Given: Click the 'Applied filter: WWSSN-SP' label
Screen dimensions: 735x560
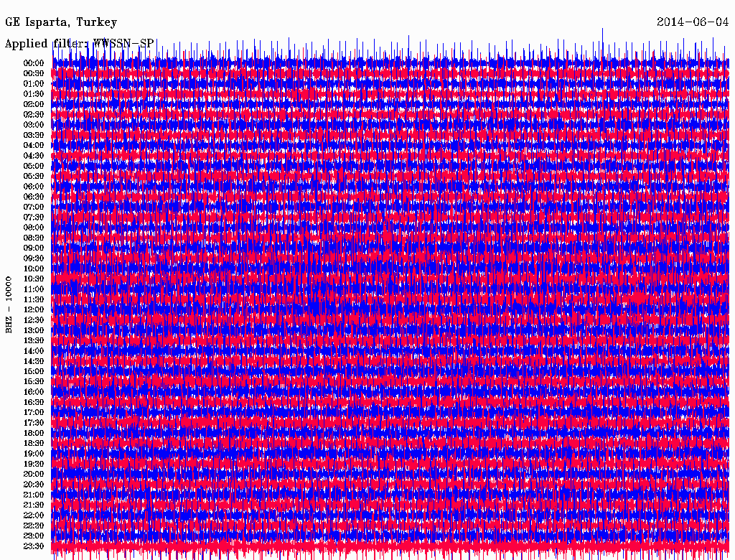Looking at the screenshot, I should [79, 44].
